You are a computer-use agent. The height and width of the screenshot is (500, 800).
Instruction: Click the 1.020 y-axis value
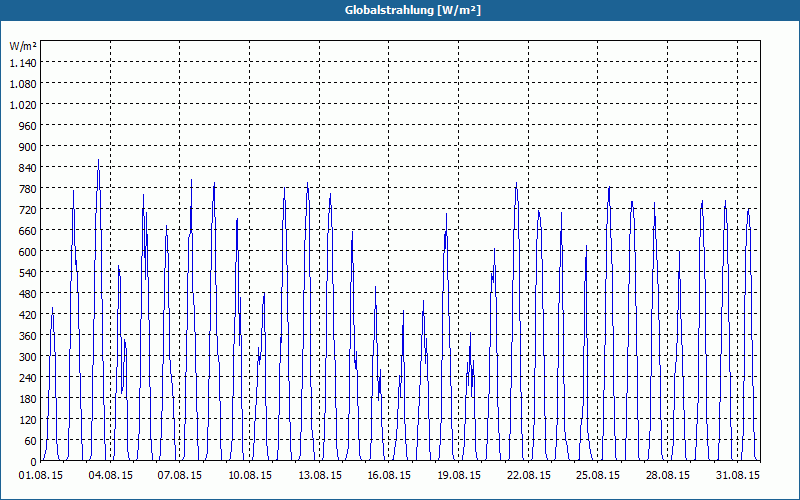pos(23,105)
